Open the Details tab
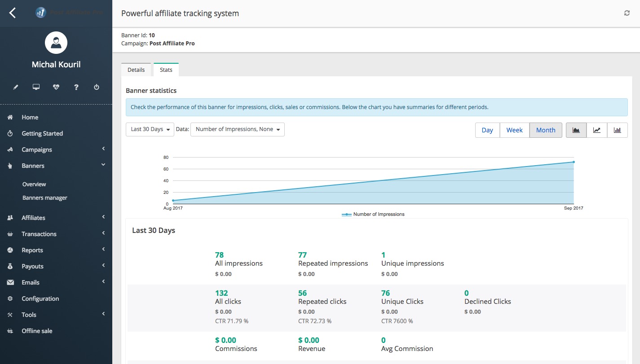This screenshot has height=364, width=640. tap(136, 70)
